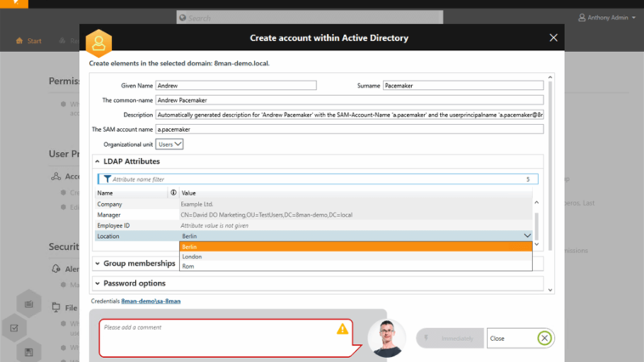Click the orange user account icon in dialog header
This screenshot has width=644, height=362.
[x=99, y=42]
